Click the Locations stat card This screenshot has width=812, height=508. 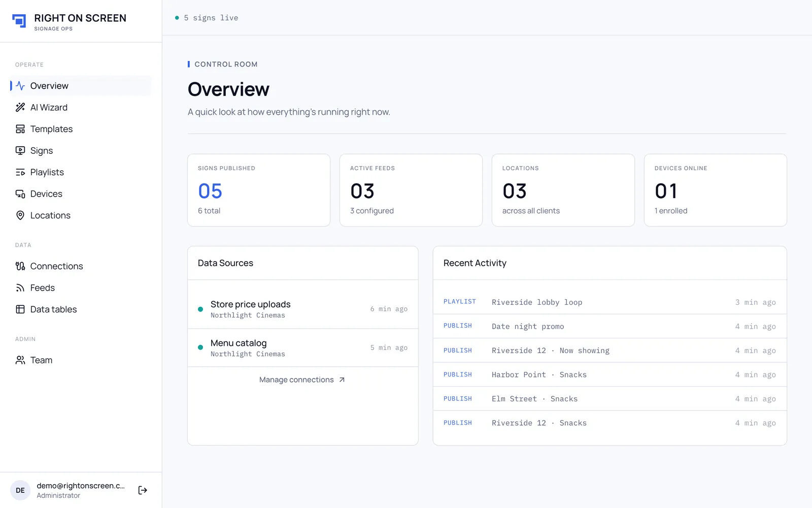pyautogui.click(x=563, y=190)
